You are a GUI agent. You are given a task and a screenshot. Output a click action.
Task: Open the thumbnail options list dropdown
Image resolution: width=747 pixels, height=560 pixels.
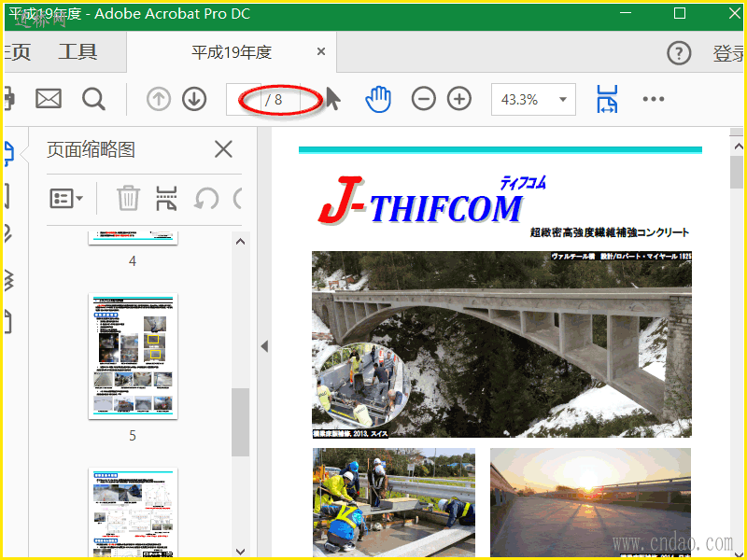pyautogui.click(x=66, y=198)
